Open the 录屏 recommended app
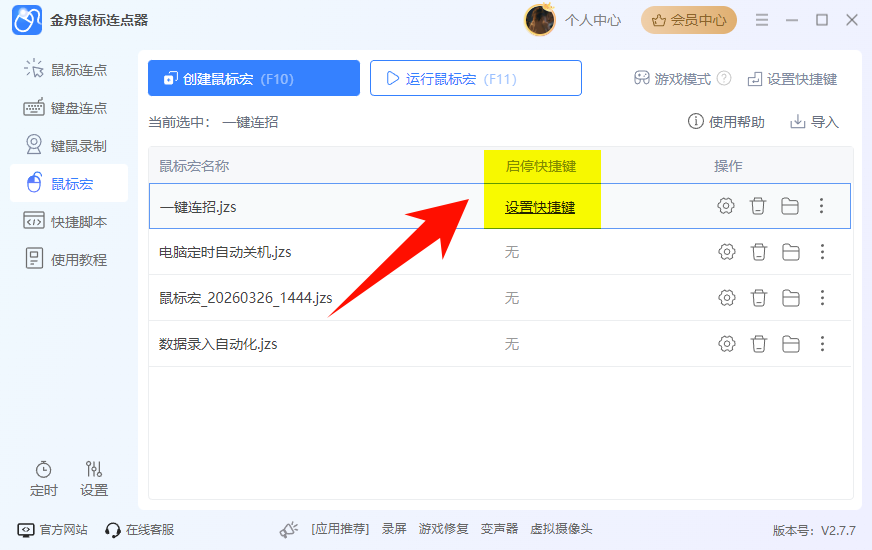Viewport: 872px width, 550px height. 394,529
